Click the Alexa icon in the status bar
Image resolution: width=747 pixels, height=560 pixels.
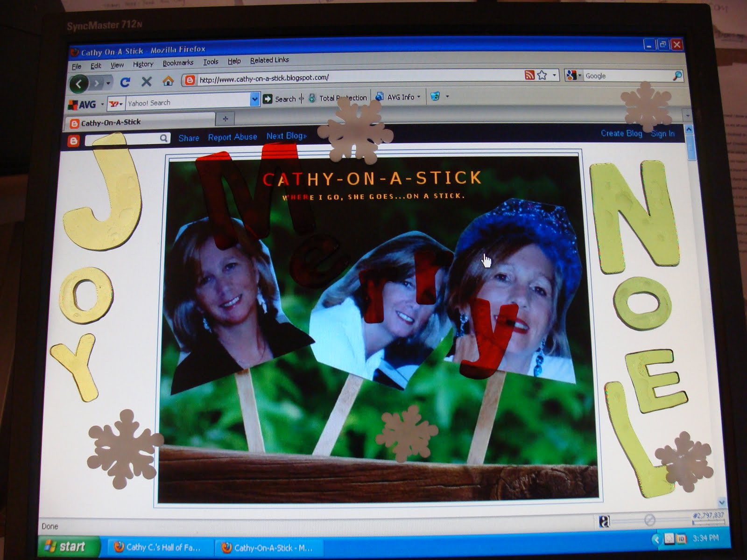[604, 521]
